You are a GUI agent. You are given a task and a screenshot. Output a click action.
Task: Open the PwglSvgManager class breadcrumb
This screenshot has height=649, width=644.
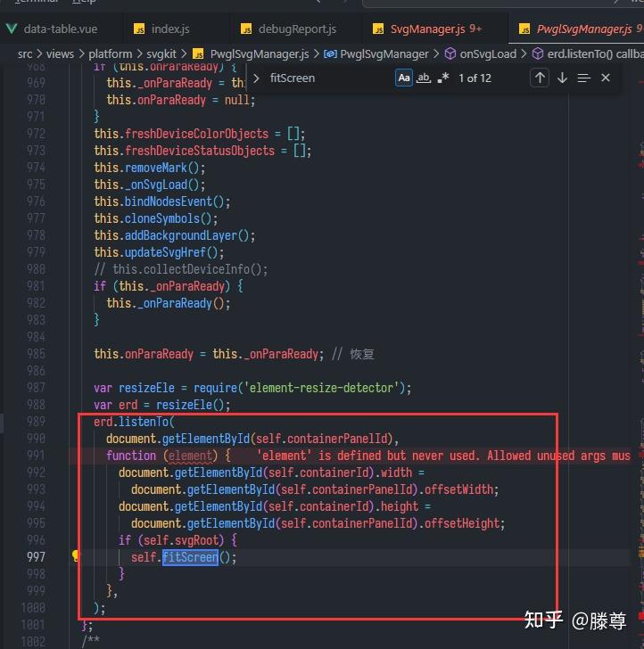point(376,53)
